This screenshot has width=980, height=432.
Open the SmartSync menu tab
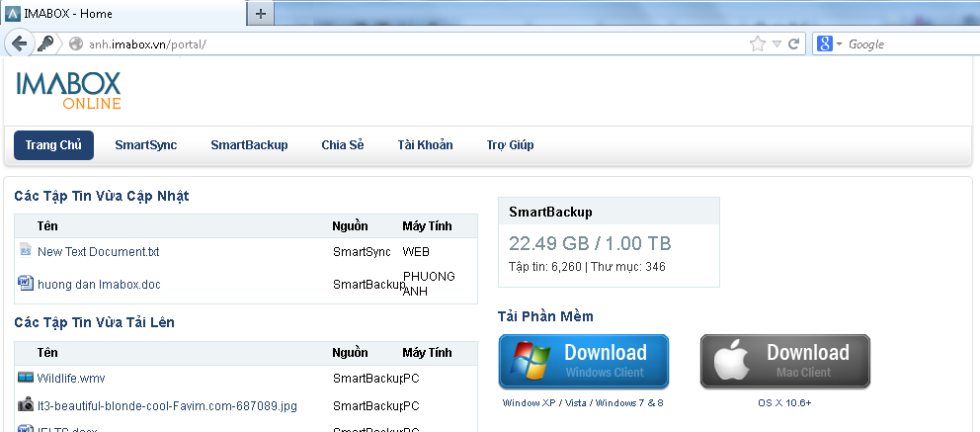(145, 145)
